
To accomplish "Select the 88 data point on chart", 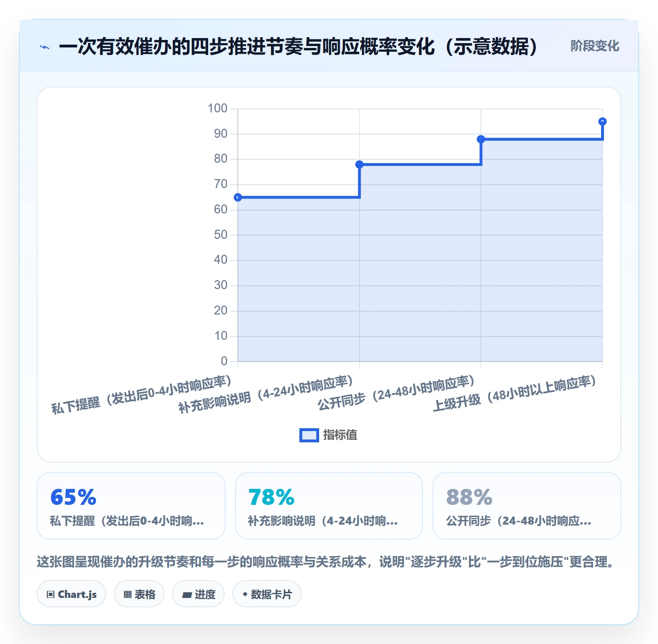I will point(481,139).
